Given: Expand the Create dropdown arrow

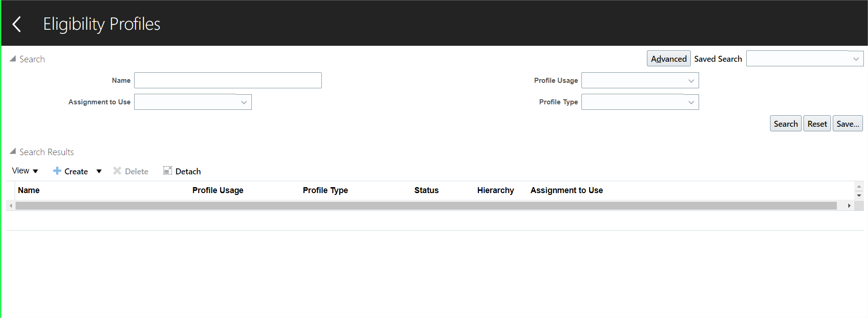Looking at the screenshot, I should pyautogui.click(x=99, y=171).
